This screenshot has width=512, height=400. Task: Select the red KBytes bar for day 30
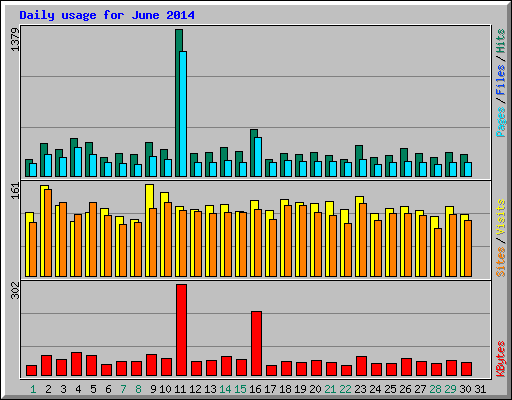[x=466, y=369]
